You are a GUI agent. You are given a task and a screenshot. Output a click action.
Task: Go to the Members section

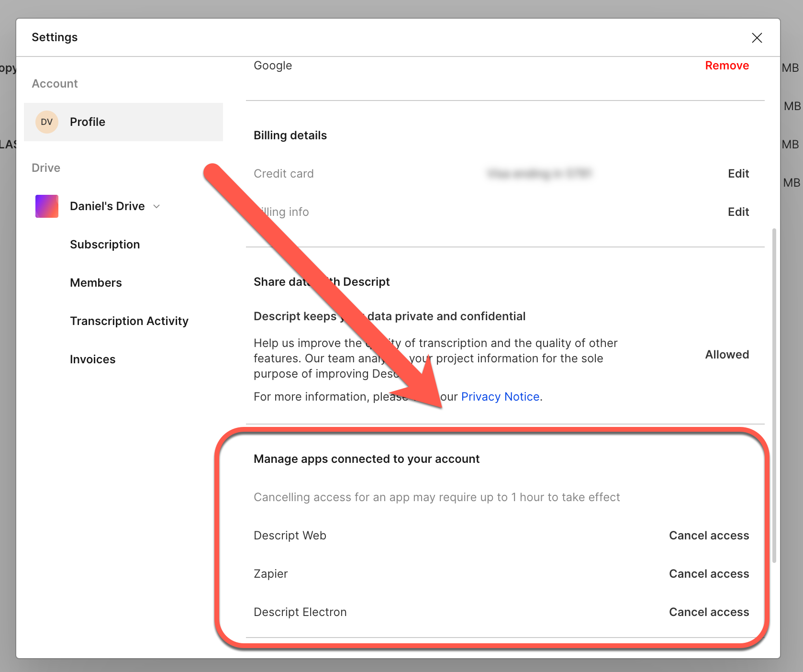[x=96, y=283]
